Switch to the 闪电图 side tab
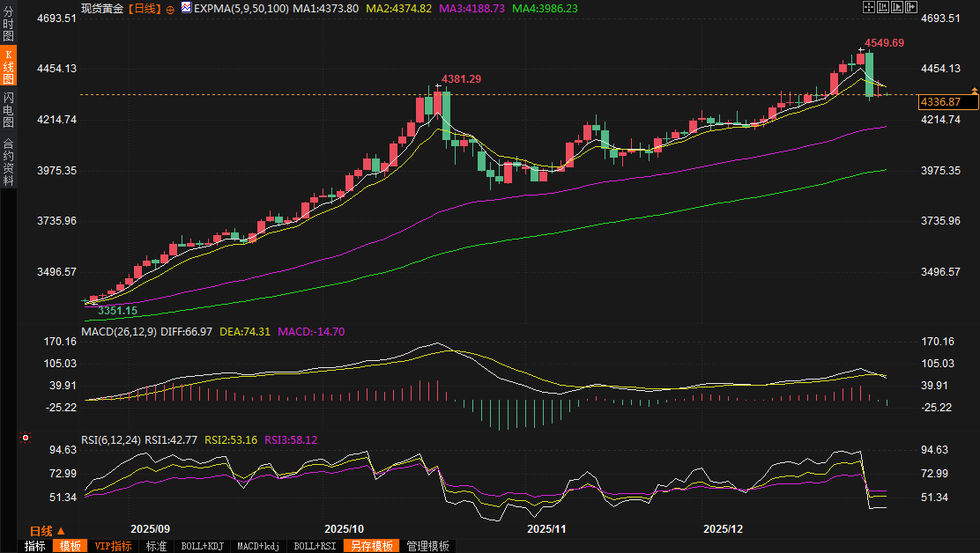 pos(8,110)
